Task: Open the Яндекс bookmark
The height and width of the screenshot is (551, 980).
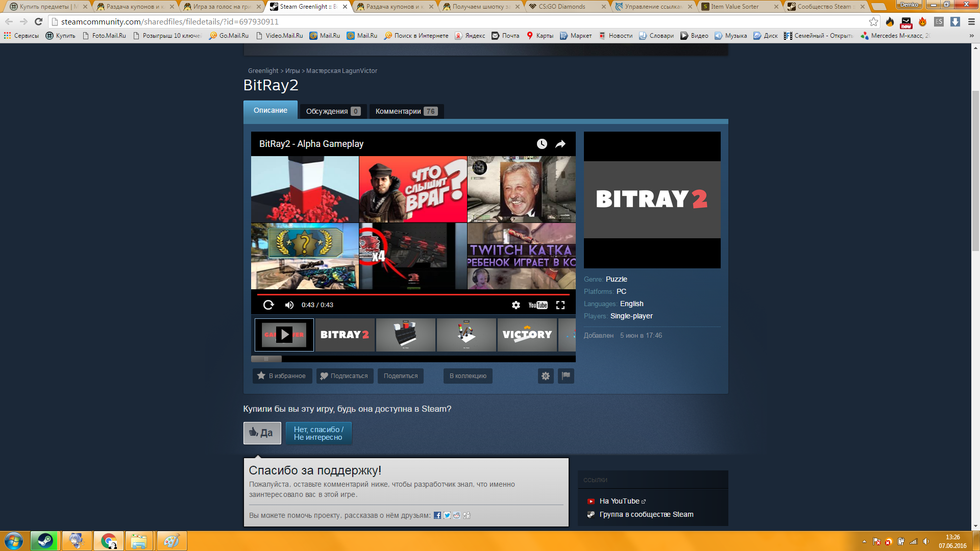Action: click(470, 36)
